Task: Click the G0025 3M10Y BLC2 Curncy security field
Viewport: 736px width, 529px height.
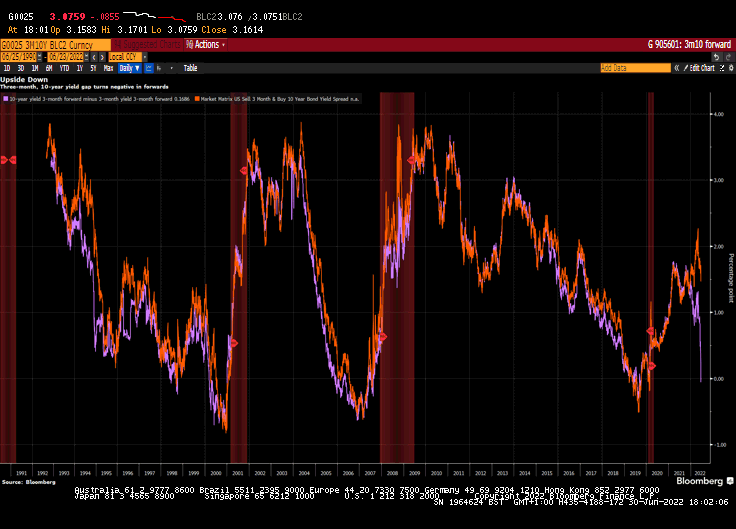Action: coord(55,45)
